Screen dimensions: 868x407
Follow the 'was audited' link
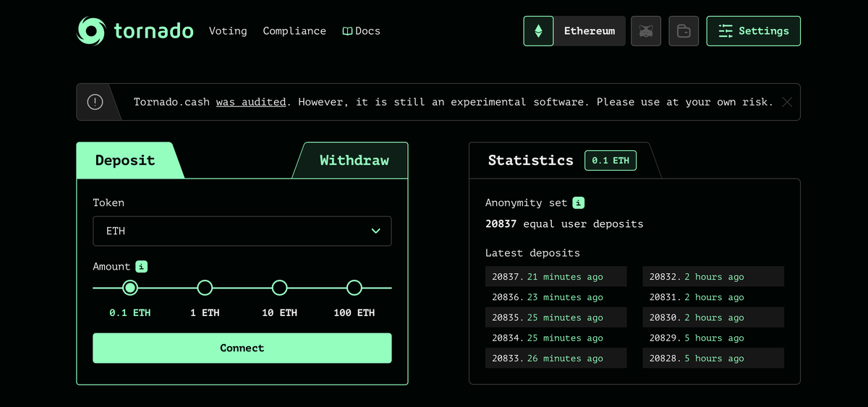(x=251, y=102)
